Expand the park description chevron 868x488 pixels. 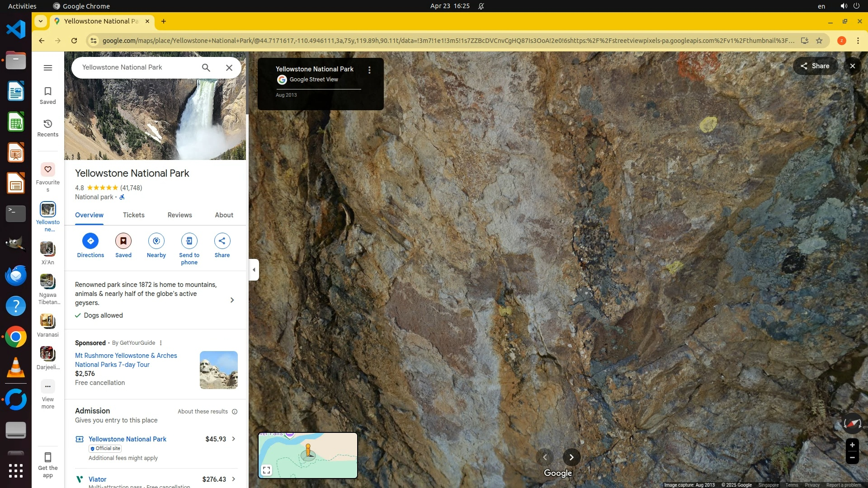point(232,300)
